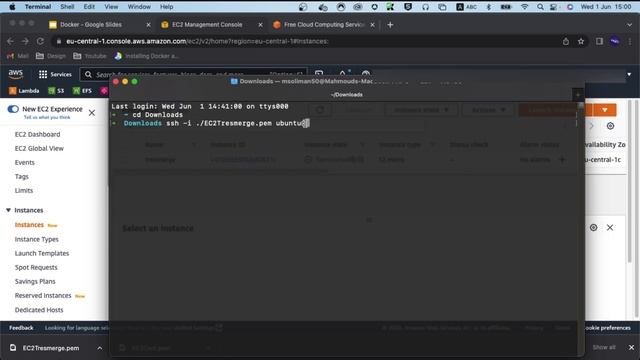Image resolution: width=640 pixels, height=360 pixels.
Task: Go to Tags in sidebar
Action: [22, 177]
